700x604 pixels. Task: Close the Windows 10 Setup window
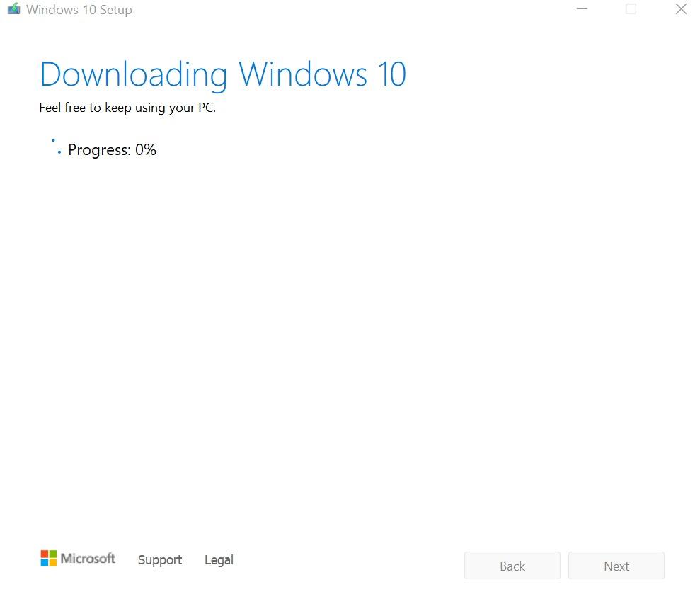pos(681,9)
